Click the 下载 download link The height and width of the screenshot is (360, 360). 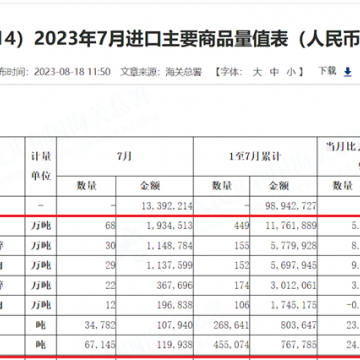tap(327, 71)
